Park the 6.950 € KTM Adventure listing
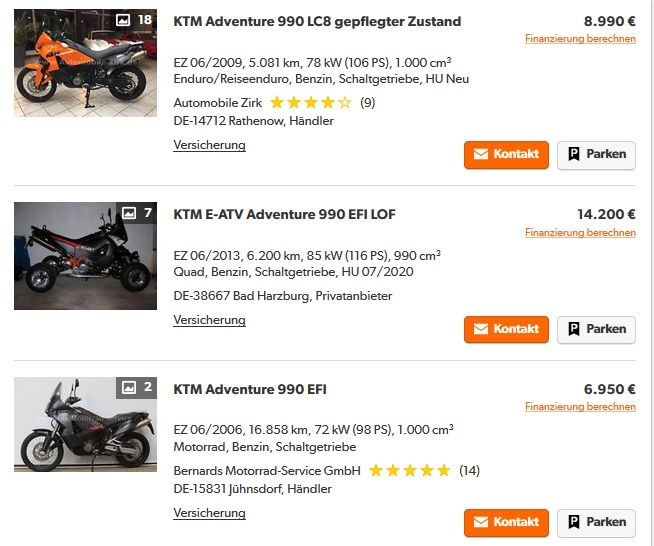The width and height of the screenshot is (654, 546). pyautogui.click(x=596, y=522)
